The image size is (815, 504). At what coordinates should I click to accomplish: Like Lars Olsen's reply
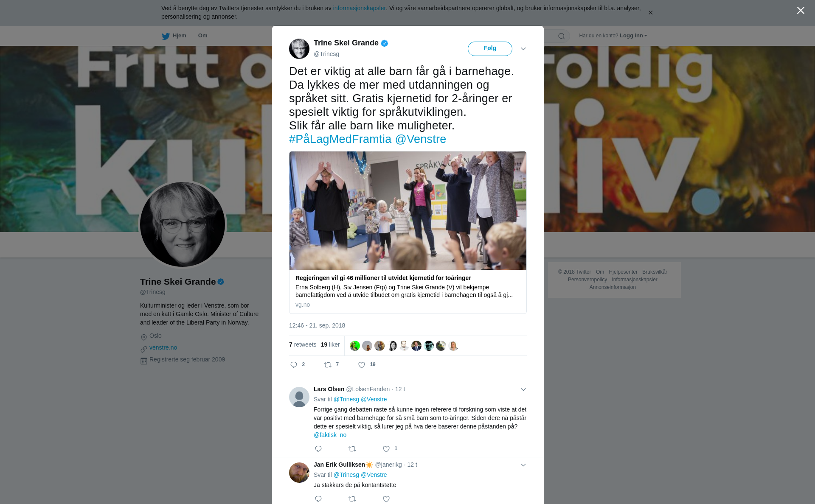coord(386,449)
